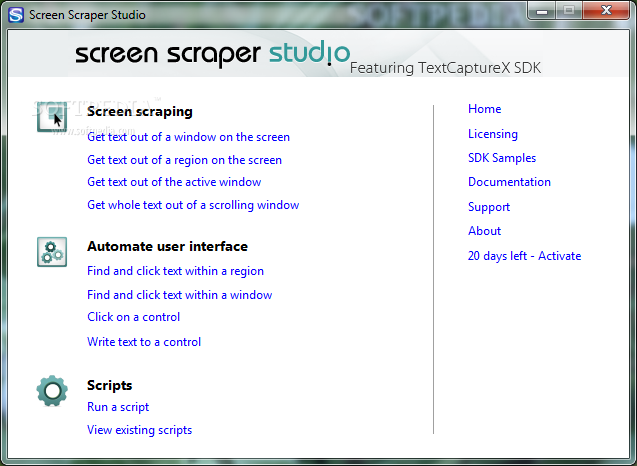Open SDK Samples

pyautogui.click(x=502, y=158)
